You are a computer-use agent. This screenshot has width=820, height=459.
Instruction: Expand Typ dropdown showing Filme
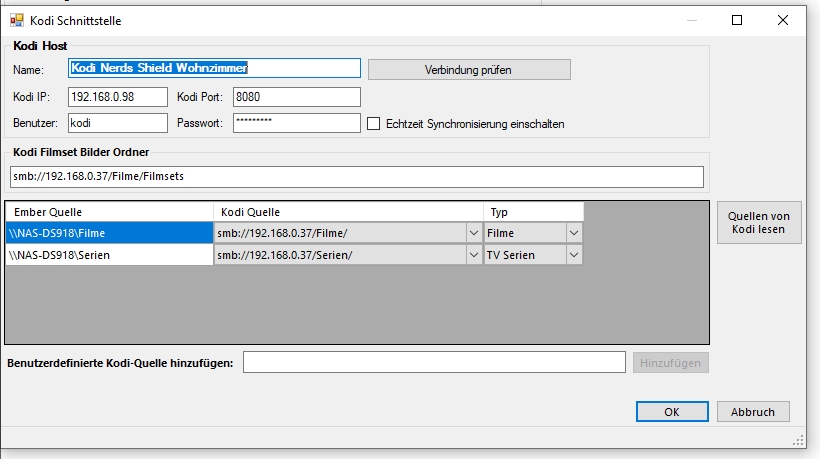coord(574,233)
